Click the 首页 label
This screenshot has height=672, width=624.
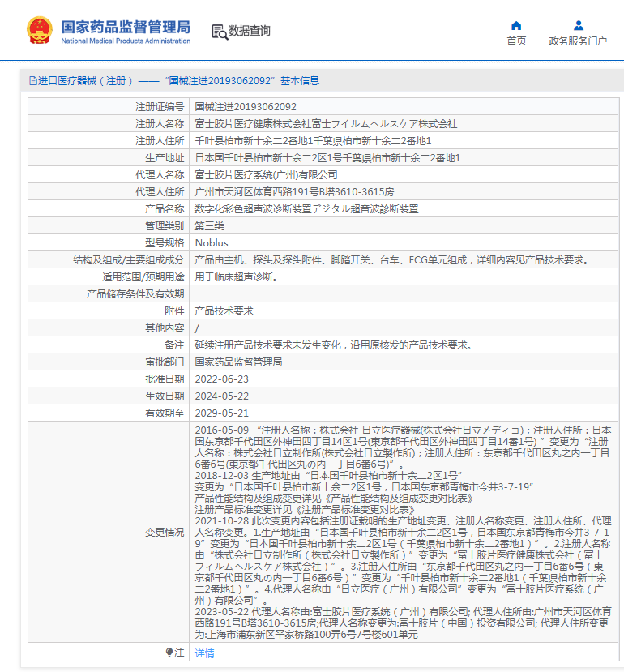pos(516,41)
